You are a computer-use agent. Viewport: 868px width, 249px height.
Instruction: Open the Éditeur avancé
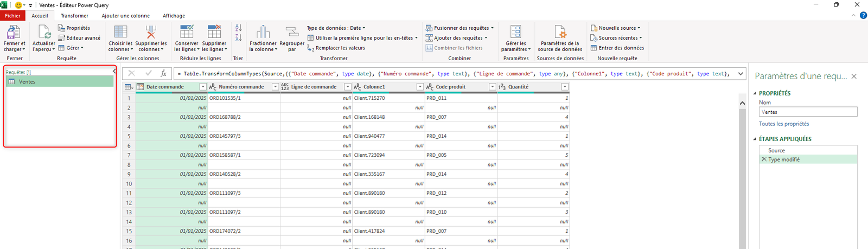79,38
